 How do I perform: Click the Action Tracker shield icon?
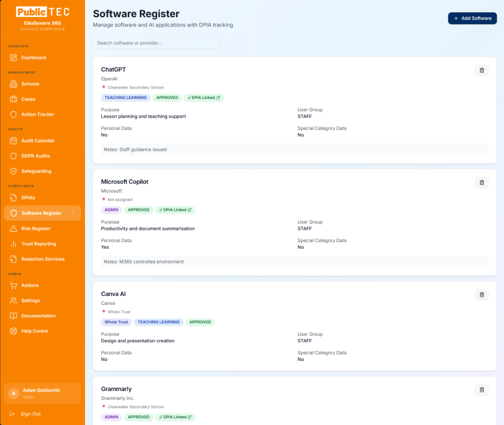coord(13,115)
